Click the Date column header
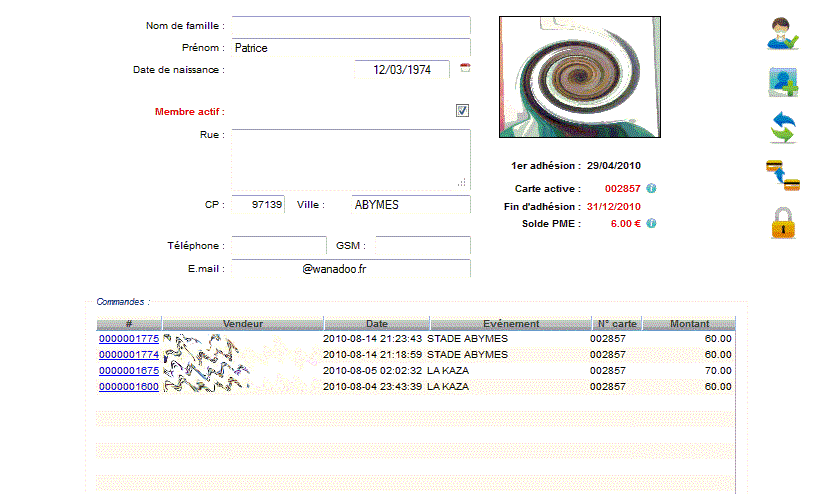827x494 pixels. pos(377,324)
